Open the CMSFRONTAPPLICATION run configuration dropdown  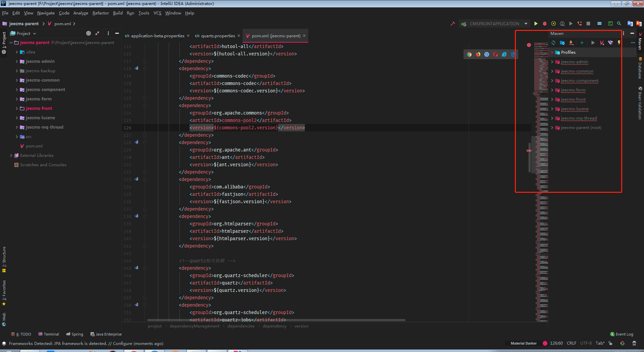click(526, 24)
